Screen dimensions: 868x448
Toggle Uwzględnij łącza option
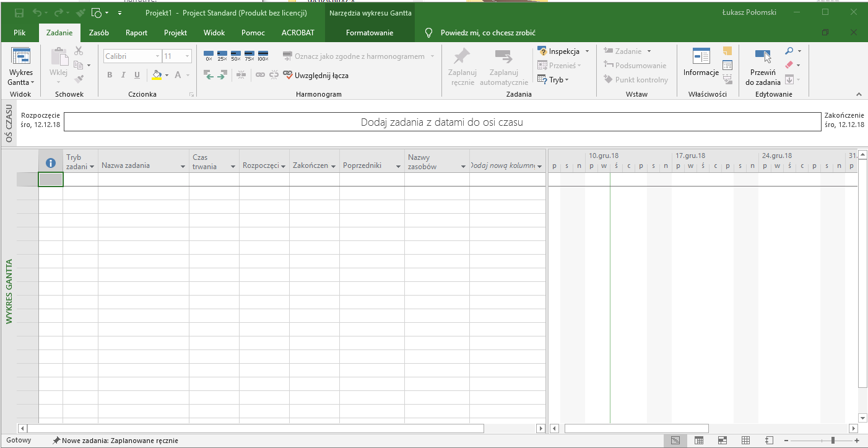click(x=316, y=76)
